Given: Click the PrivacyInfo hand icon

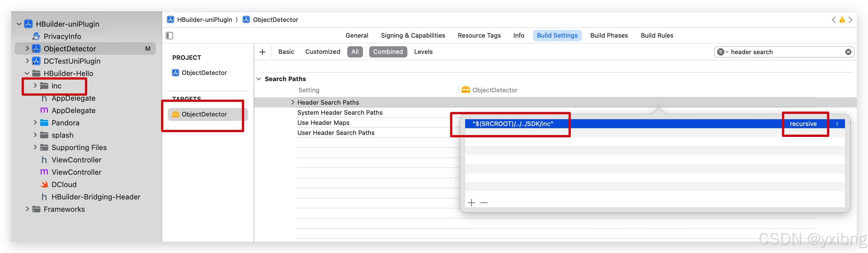Looking at the screenshot, I should point(36,36).
